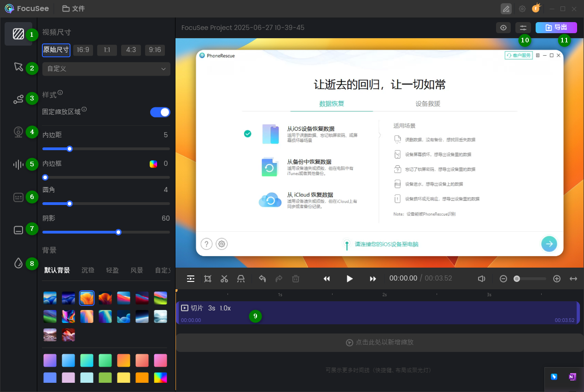Click the 导出 export button
This screenshot has height=392, width=584.
pos(556,28)
